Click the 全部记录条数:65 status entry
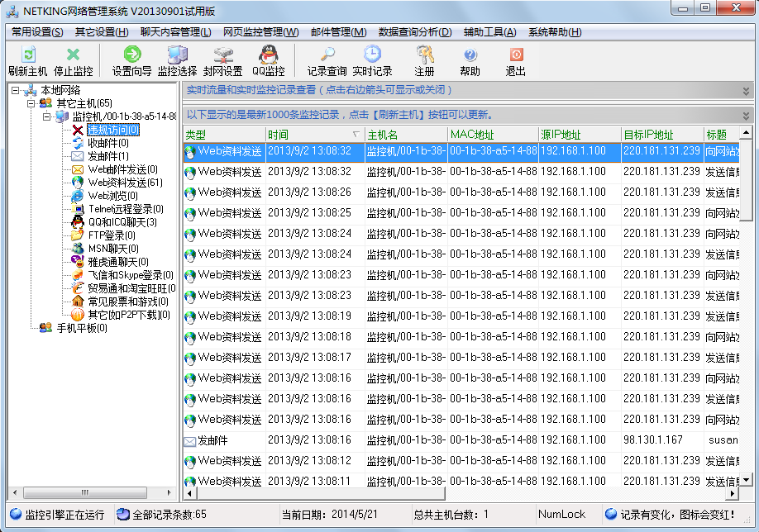Image resolution: width=759 pixels, height=532 pixels. [x=162, y=514]
